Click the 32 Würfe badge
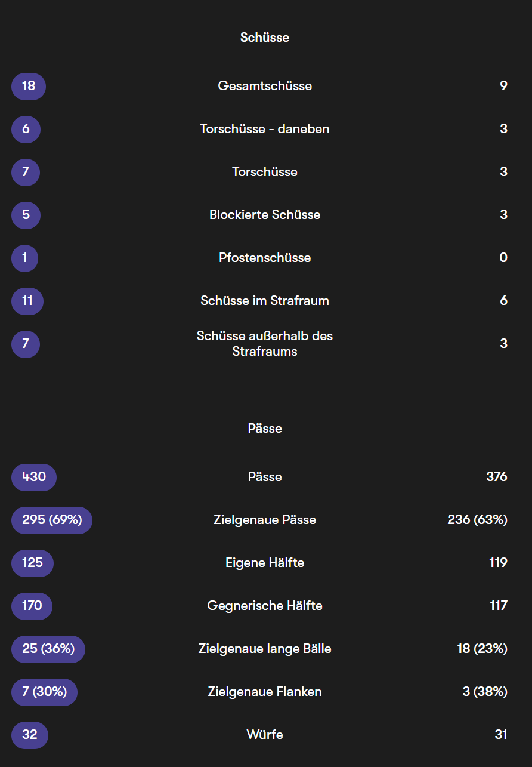 (30, 735)
